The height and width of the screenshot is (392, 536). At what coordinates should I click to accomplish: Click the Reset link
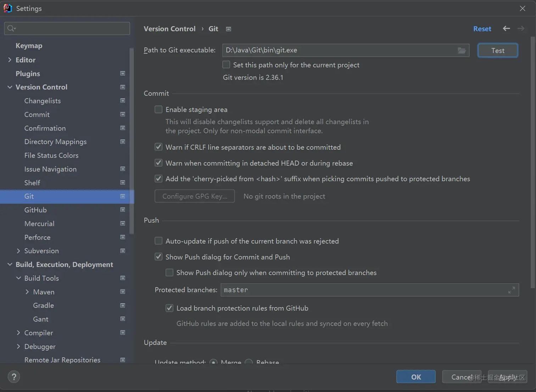(x=482, y=29)
